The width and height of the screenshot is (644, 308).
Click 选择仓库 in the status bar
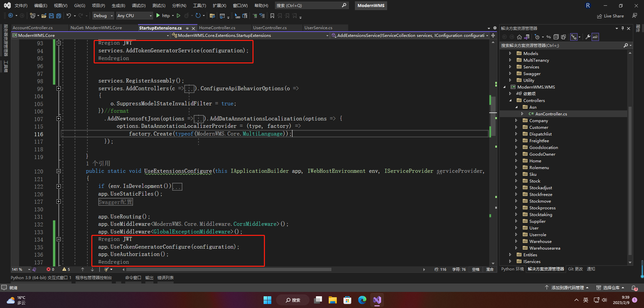coord(610,288)
